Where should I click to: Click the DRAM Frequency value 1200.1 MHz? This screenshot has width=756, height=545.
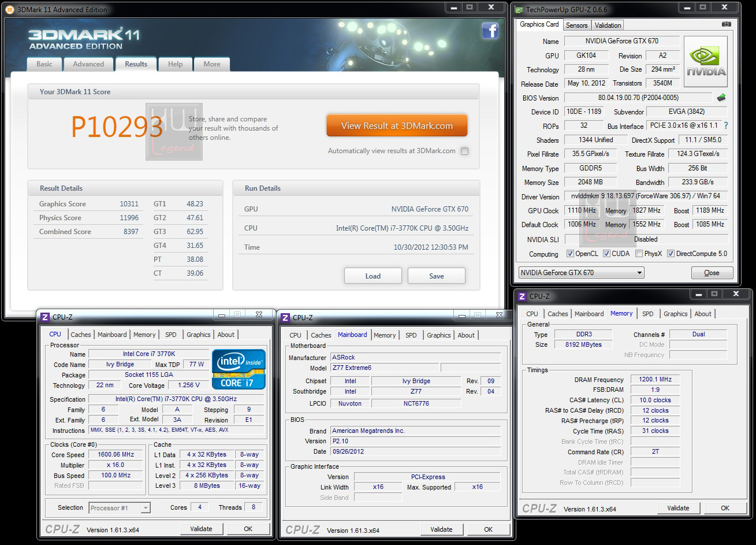655,379
